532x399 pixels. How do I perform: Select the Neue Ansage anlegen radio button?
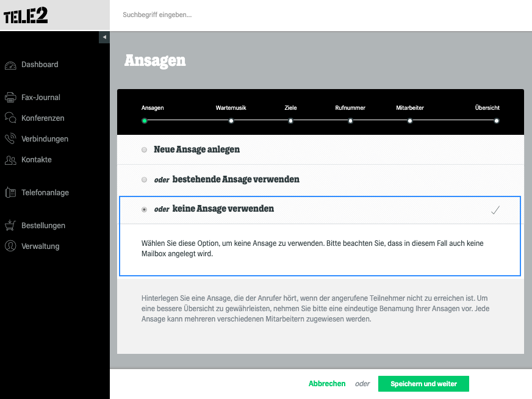tap(144, 149)
